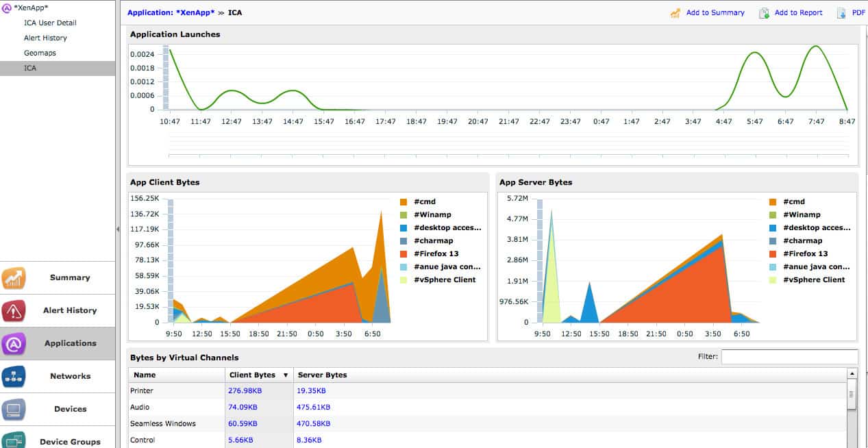This screenshot has height=448, width=868.
Task: Click the #Winamp label in App Server Bytes legend
Action: pos(801,214)
